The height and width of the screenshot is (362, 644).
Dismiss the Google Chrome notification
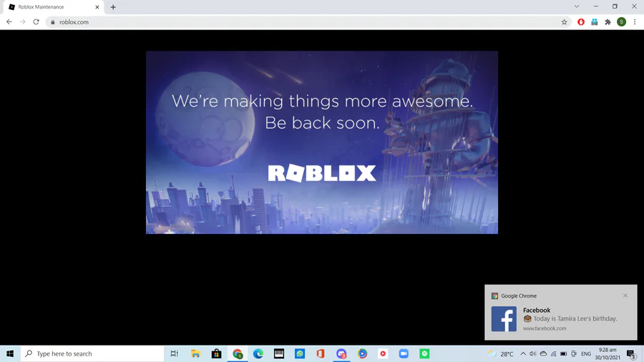point(625,295)
